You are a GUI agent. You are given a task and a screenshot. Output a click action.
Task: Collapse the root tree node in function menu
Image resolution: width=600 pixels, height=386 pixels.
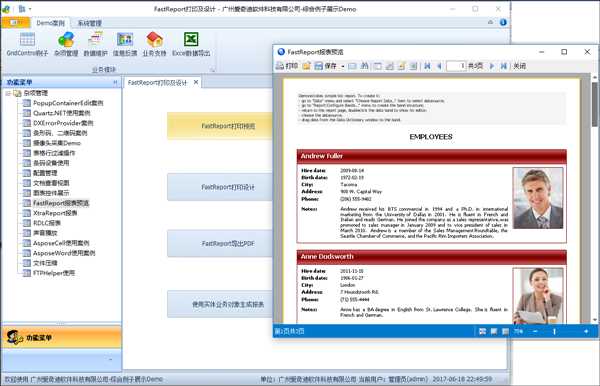pyautogui.click(x=8, y=93)
